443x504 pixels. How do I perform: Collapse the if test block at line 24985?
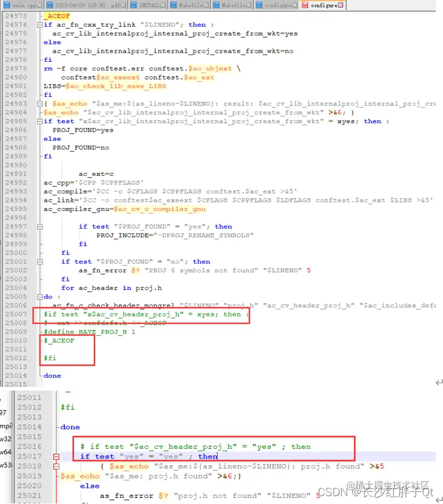coord(40,121)
